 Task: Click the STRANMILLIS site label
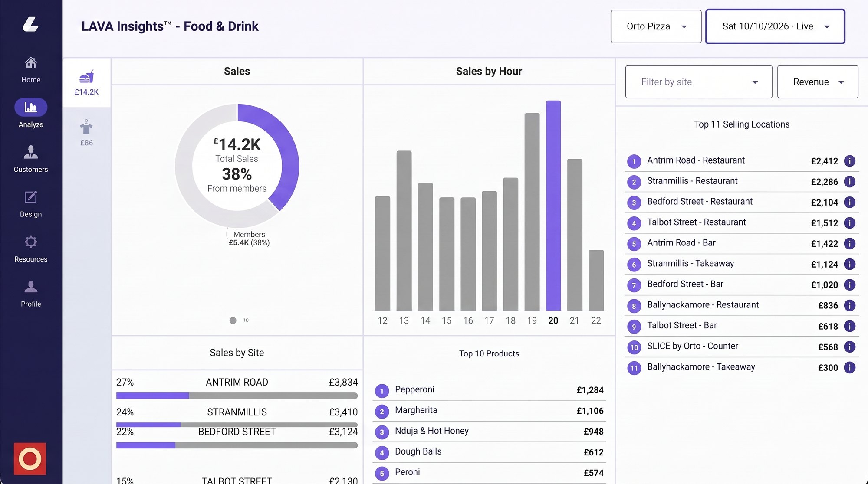(x=237, y=412)
